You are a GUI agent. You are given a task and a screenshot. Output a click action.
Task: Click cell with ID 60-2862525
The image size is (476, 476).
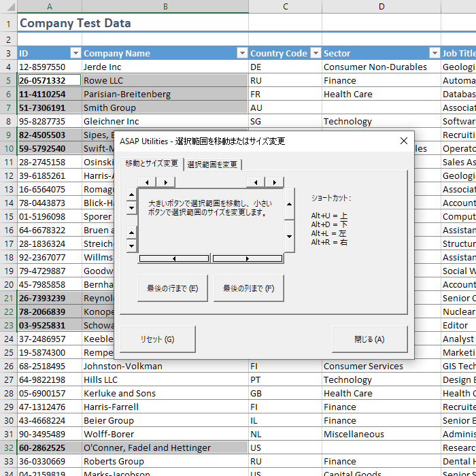click(x=50, y=447)
